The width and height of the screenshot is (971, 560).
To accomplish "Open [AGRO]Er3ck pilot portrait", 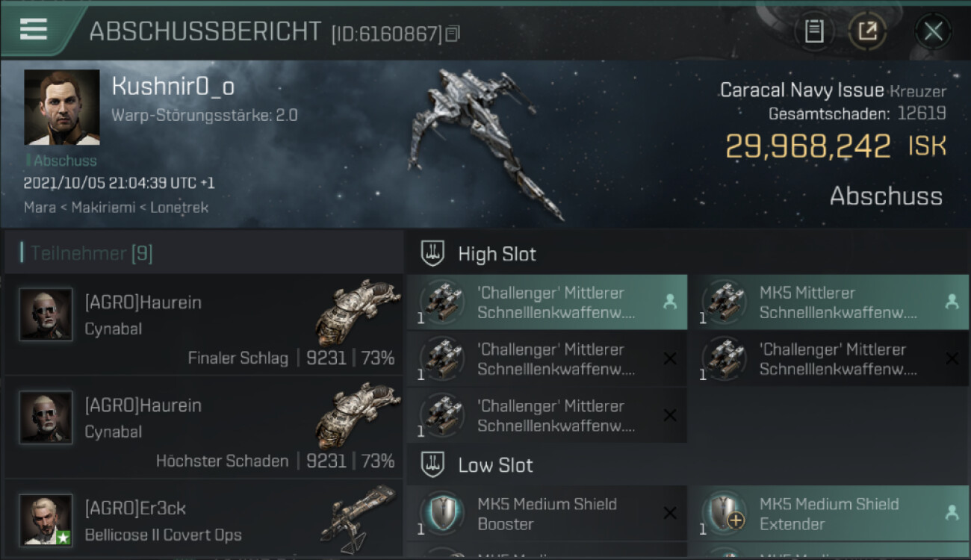I will (46, 520).
